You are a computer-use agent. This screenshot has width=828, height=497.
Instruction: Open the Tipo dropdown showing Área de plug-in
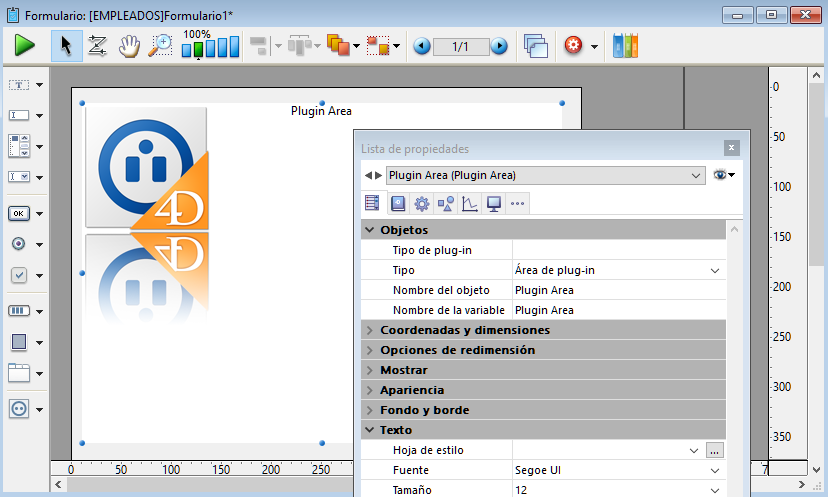pos(714,270)
